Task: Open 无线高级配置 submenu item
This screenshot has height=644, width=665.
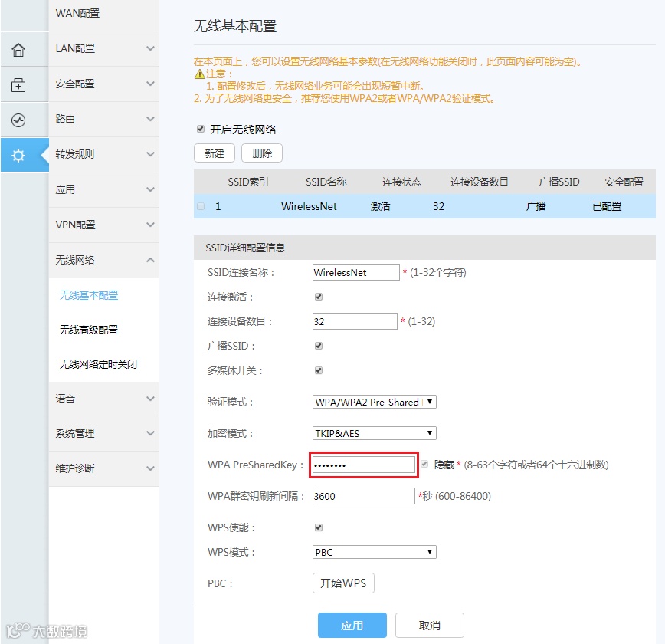Action: pyautogui.click(x=89, y=330)
